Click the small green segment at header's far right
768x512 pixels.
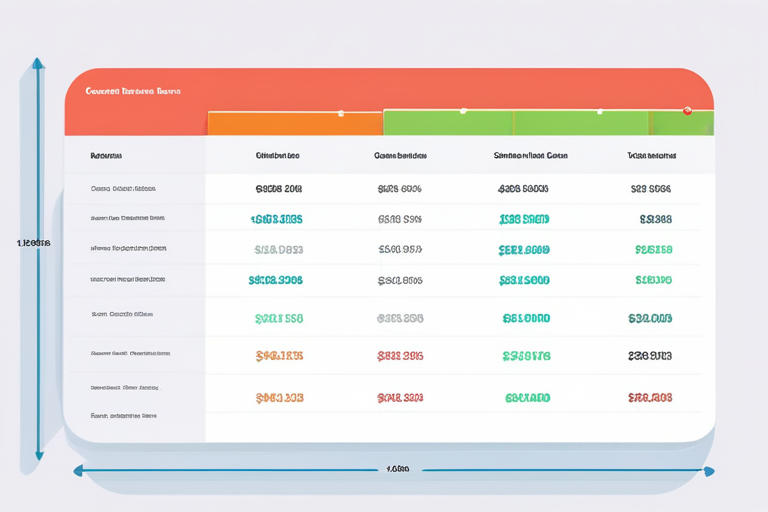click(x=680, y=124)
